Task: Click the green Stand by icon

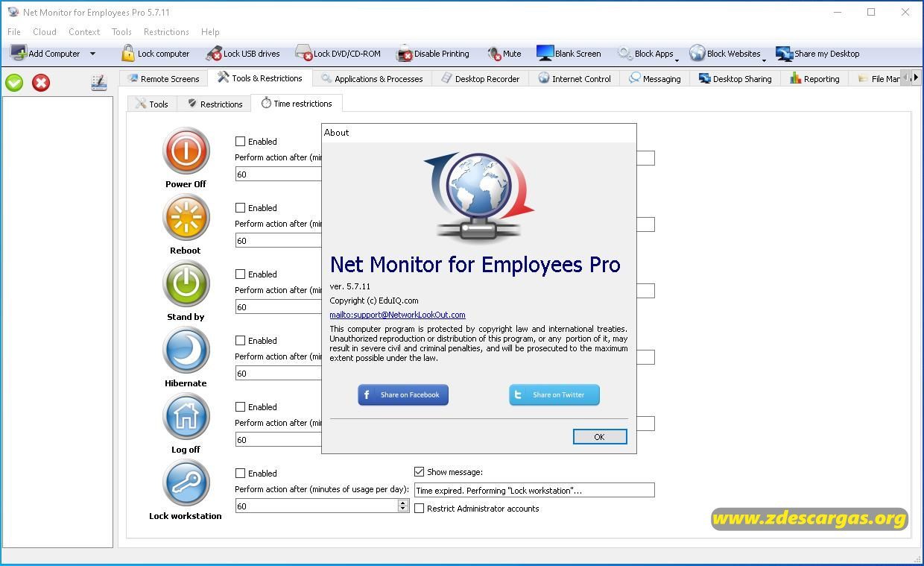Action: click(x=186, y=284)
